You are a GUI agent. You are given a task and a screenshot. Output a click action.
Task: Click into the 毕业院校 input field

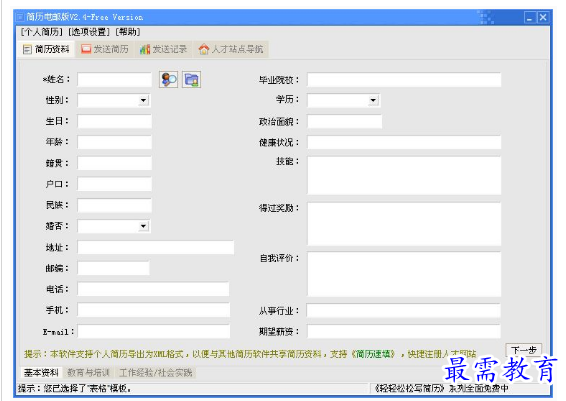tap(404, 79)
